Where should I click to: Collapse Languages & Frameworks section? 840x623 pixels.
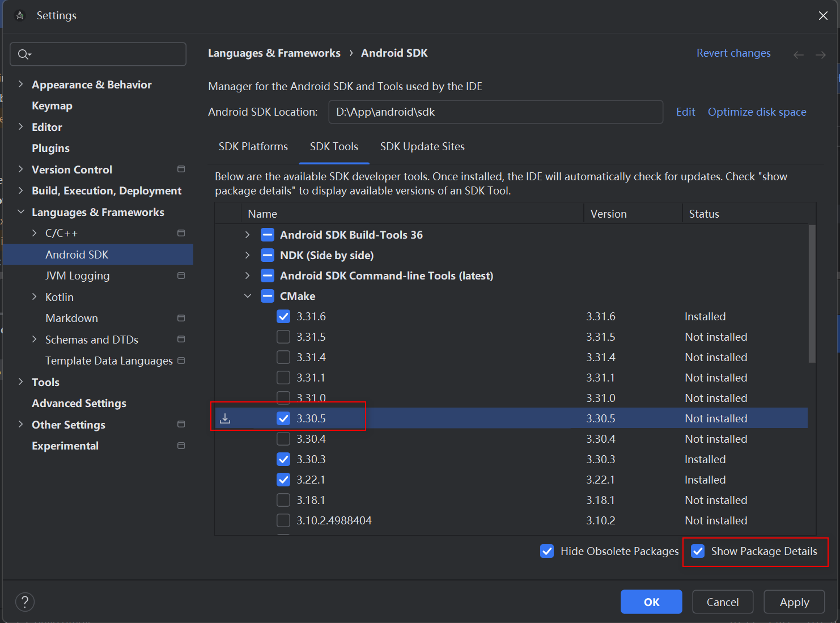pos(20,211)
